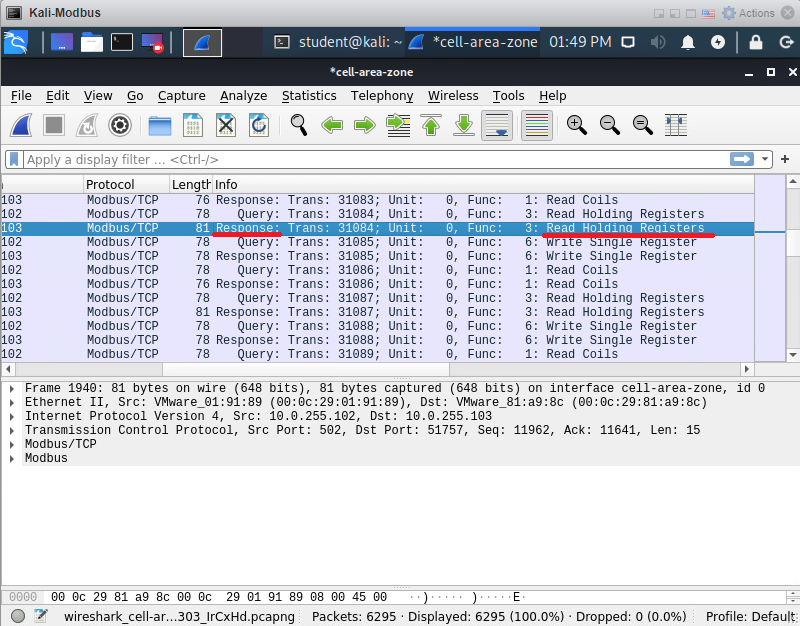The width and height of the screenshot is (800, 626).
Task: Select the Trans 31085 Query Write Single Register
Action: pyautogui.click(x=378, y=242)
